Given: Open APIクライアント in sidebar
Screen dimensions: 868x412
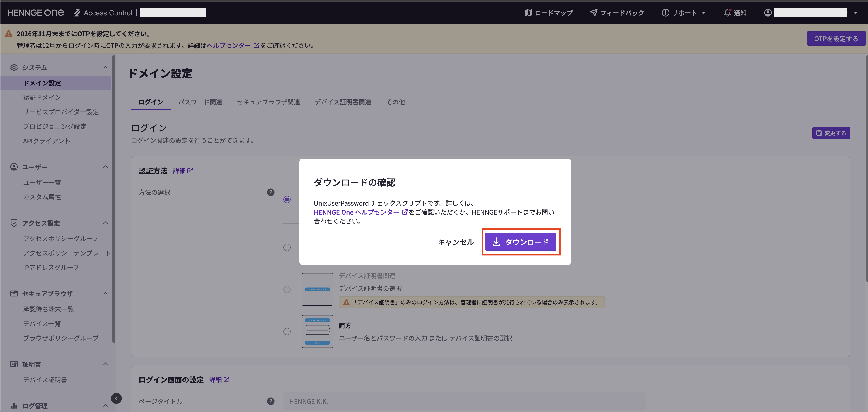Looking at the screenshot, I should click(x=46, y=141).
